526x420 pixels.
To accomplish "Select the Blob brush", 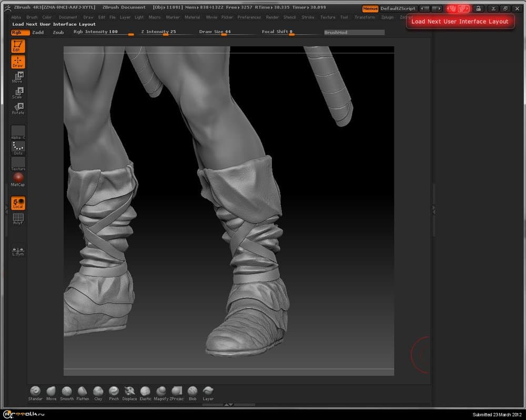I will click(x=193, y=393).
